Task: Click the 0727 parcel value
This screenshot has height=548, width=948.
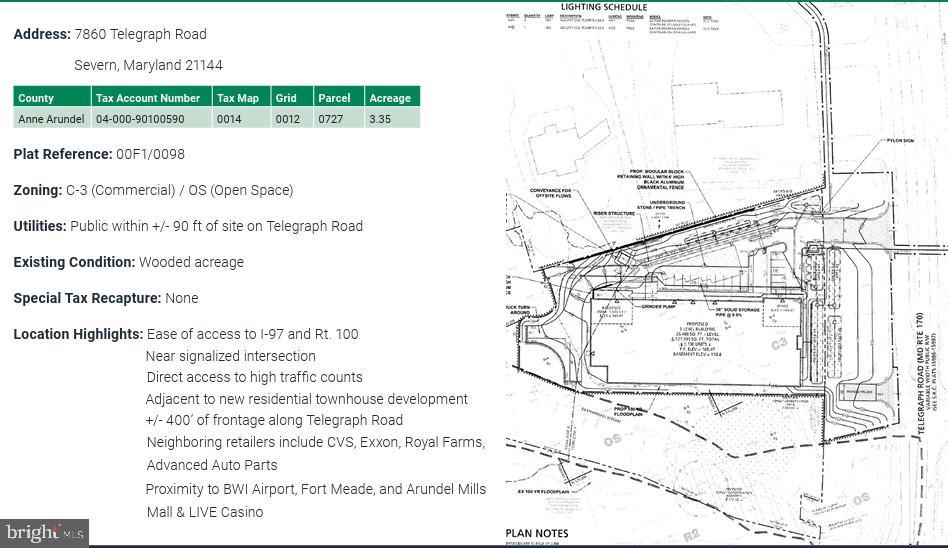Action: pyautogui.click(x=330, y=119)
